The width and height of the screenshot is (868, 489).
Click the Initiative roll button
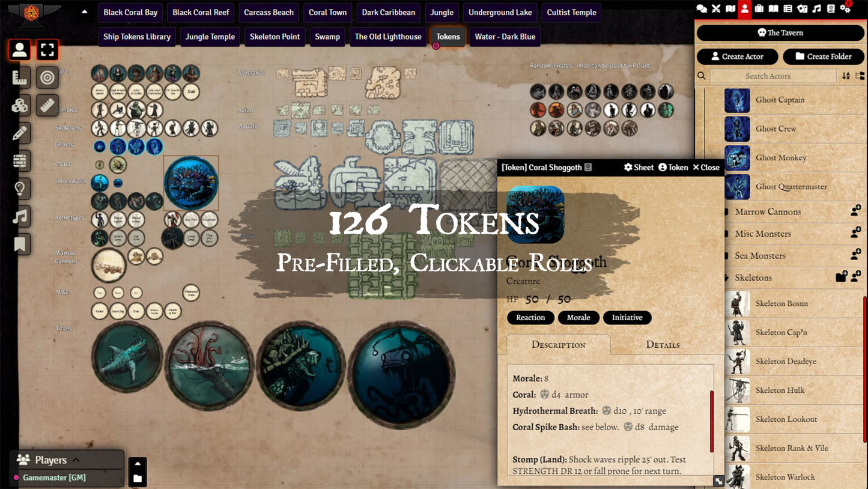627,318
